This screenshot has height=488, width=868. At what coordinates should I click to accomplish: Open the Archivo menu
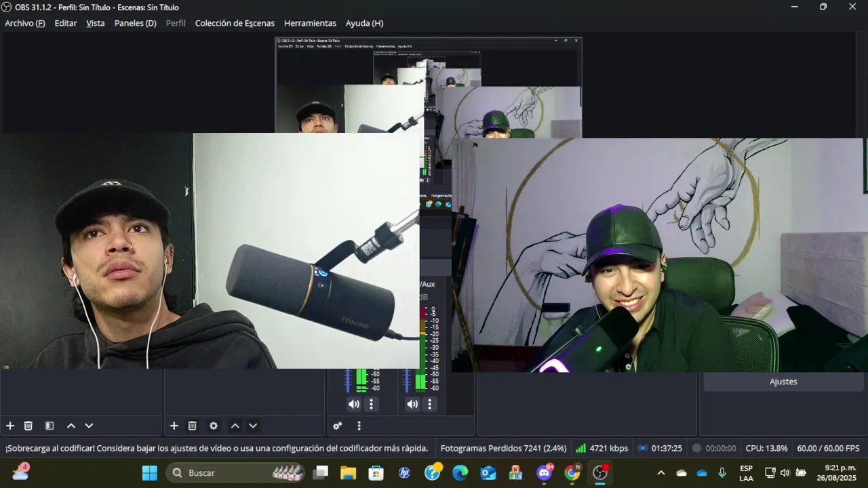[x=25, y=23]
